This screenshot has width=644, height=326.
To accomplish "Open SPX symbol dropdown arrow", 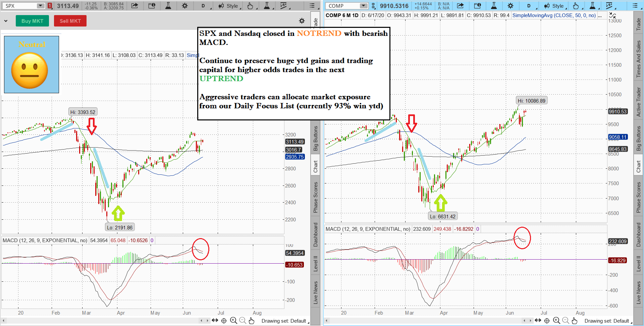I will pyautogui.click(x=40, y=6).
